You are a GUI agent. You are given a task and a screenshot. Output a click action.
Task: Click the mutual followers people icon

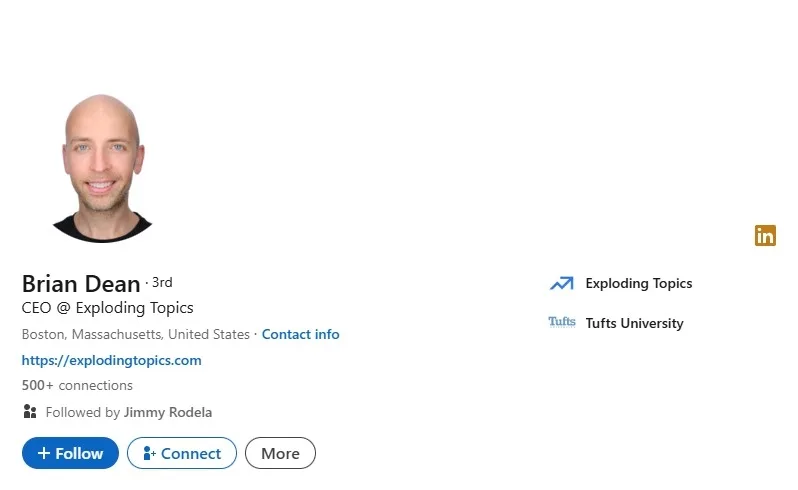coord(30,412)
